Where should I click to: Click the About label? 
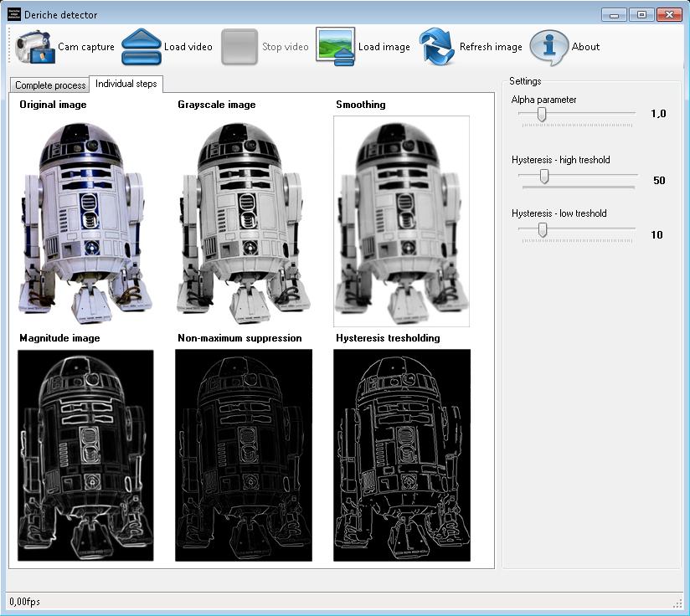(x=585, y=47)
